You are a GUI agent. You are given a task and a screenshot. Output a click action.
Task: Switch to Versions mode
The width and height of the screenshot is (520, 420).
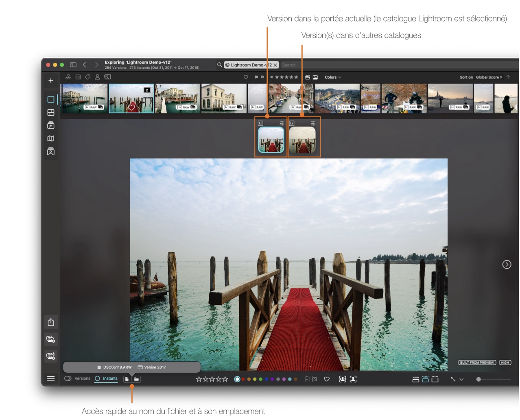tap(83, 378)
